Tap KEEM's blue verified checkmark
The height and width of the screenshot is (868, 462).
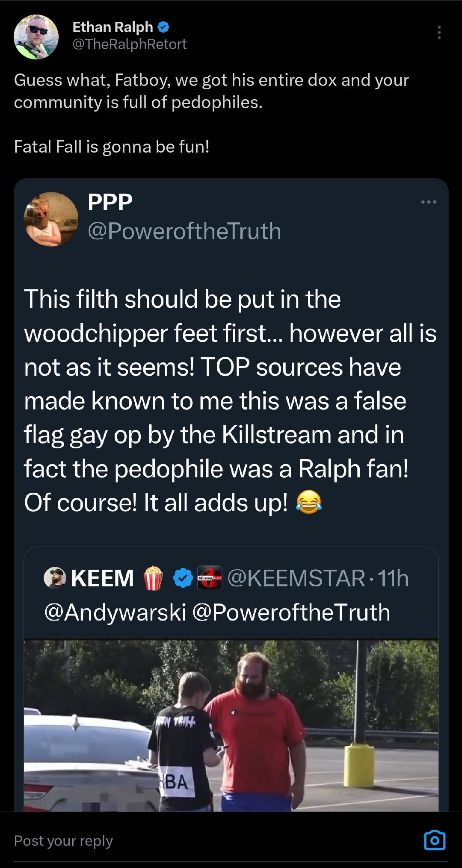(x=183, y=578)
